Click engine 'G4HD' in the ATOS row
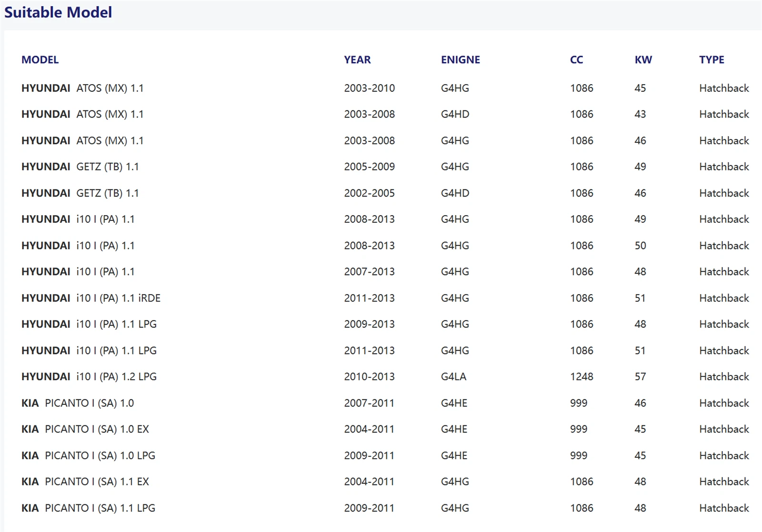 455,114
